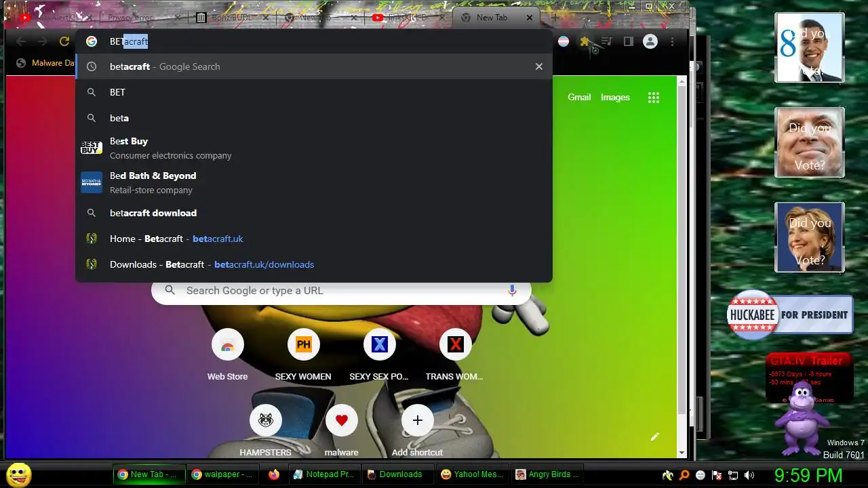This screenshot has width=868, height=488.
Task: Open a new tab with the plus button
Action: [x=555, y=18]
